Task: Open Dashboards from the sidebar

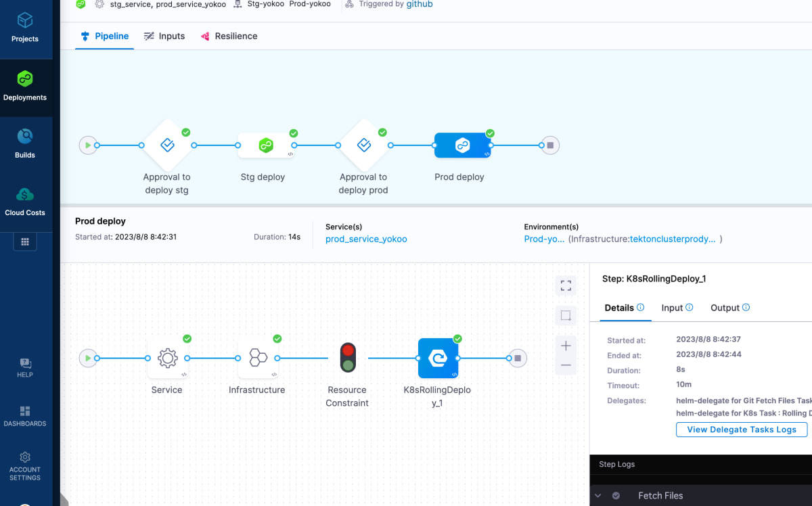Action: pos(25,416)
